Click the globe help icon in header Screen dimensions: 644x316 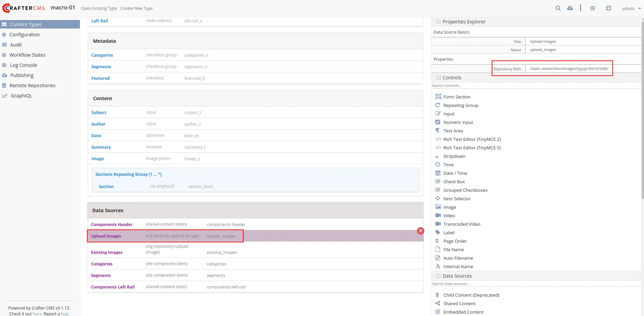pos(608,8)
